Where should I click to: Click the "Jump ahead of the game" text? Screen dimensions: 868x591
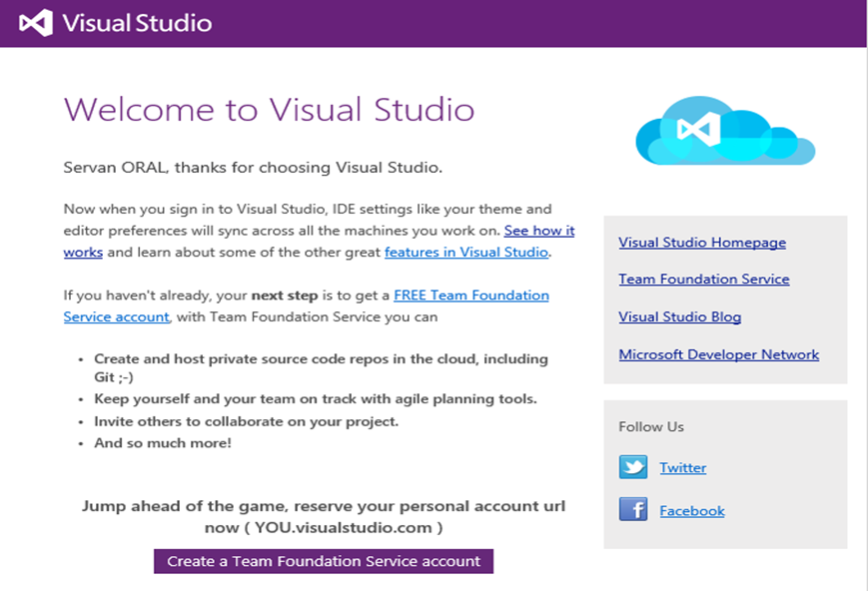coord(324,516)
